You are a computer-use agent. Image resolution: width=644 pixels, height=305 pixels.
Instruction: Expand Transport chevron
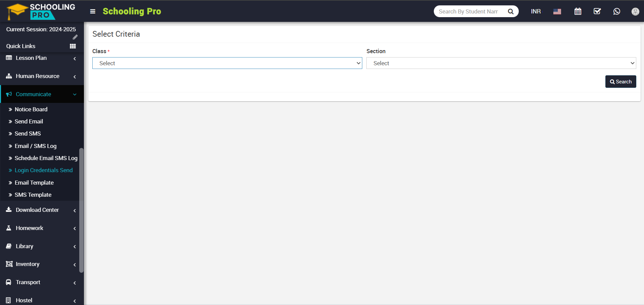coord(75,283)
